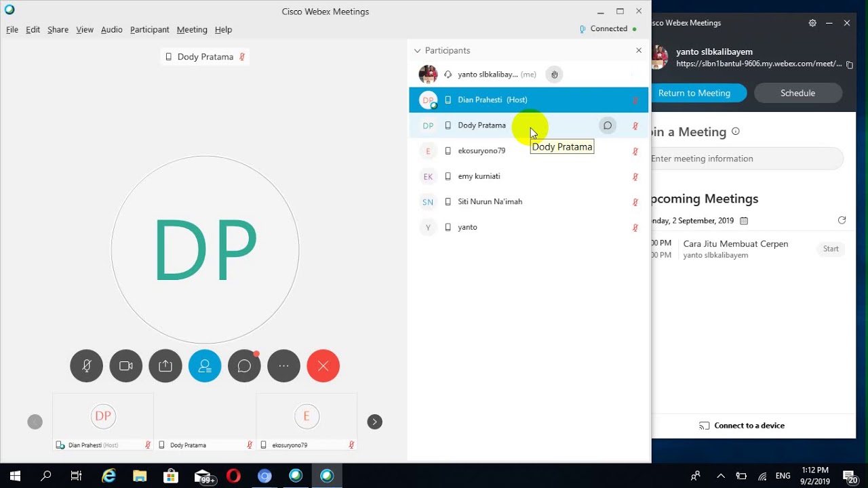Open the Help menu
This screenshot has height=488, width=868.
tap(224, 30)
